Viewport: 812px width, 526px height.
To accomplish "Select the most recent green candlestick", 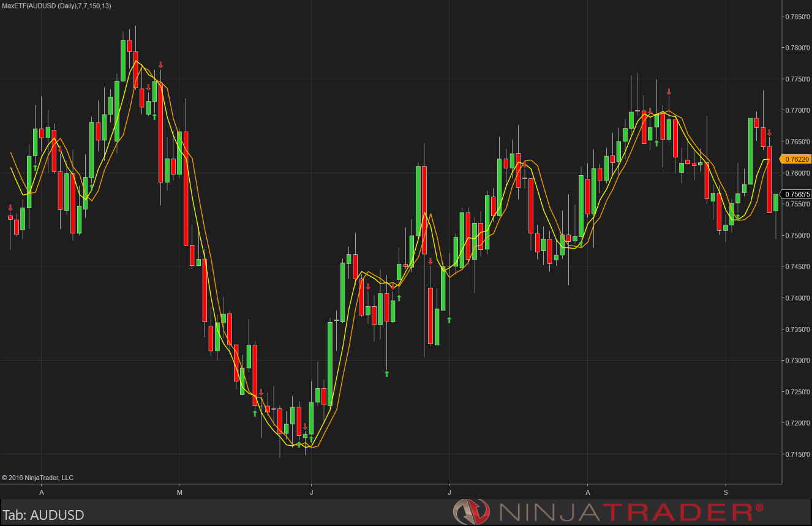I will (x=776, y=202).
